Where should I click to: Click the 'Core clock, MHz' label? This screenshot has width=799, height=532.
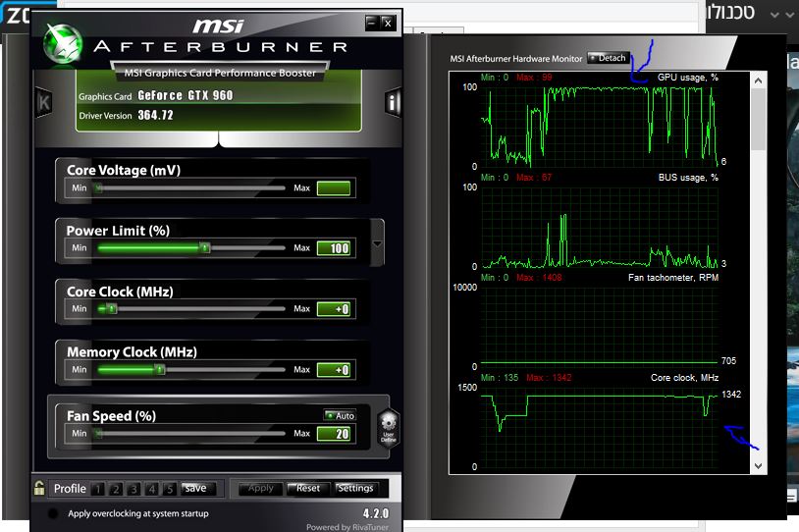tap(684, 378)
